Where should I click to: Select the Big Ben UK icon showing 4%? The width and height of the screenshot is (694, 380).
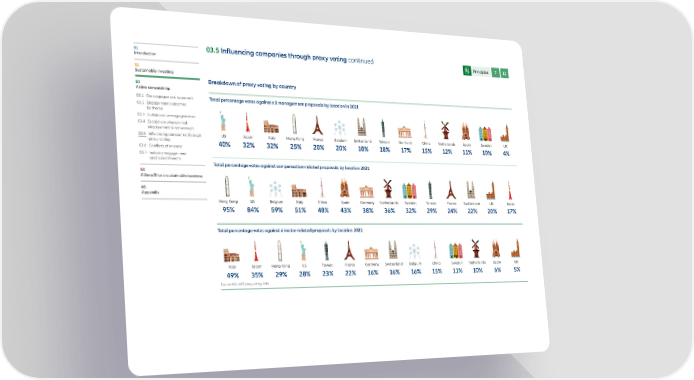pyautogui.click(x=505, y=133)
